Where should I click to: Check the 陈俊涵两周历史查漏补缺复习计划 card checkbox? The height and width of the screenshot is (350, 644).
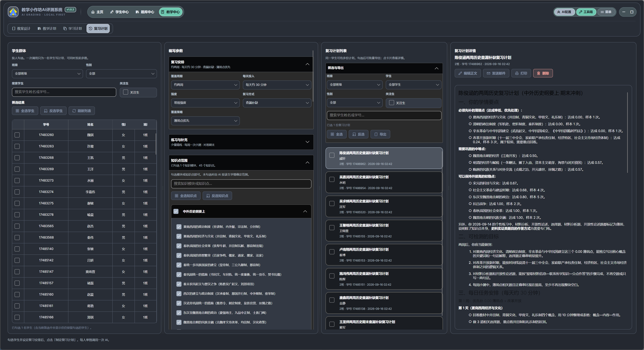pyautogui.click(x=332, y=155)
